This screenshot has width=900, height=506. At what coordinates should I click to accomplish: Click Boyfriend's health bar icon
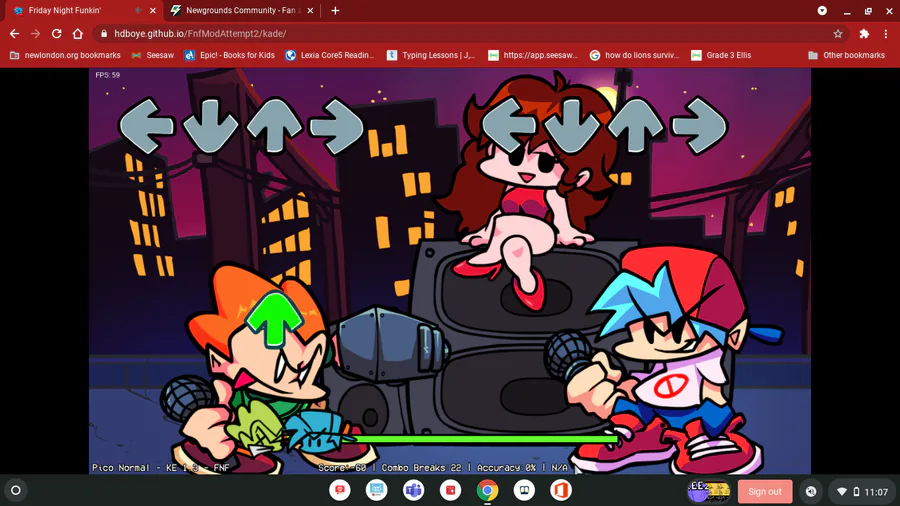pyautogui.click(x=317, y=431)
